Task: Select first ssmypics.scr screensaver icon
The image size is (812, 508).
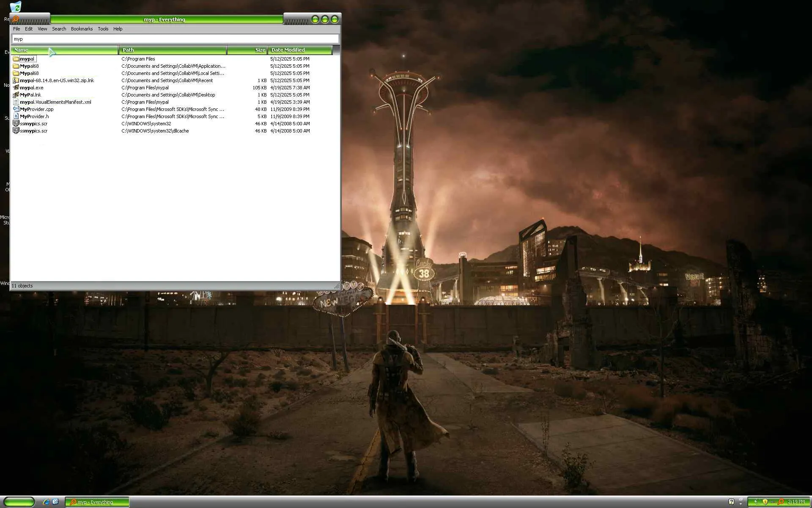Action: pyautogui.click(x=16, y=124)
